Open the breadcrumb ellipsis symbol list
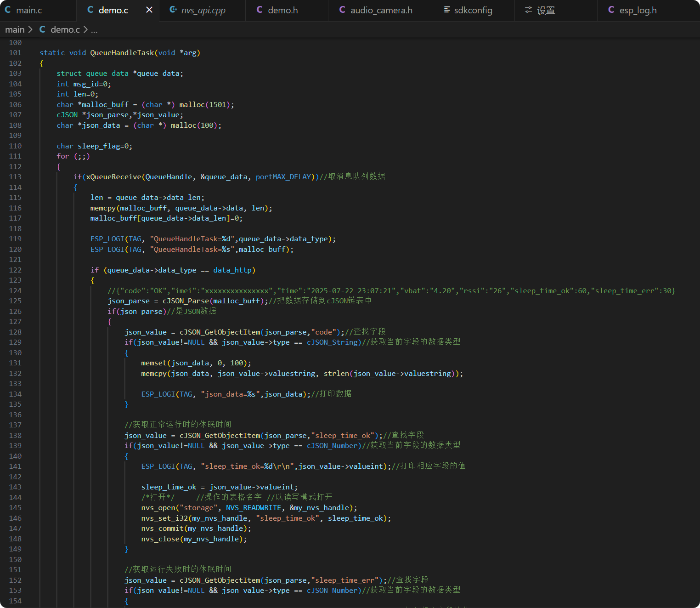The image size is (700, 608). [x=94, y=30]
